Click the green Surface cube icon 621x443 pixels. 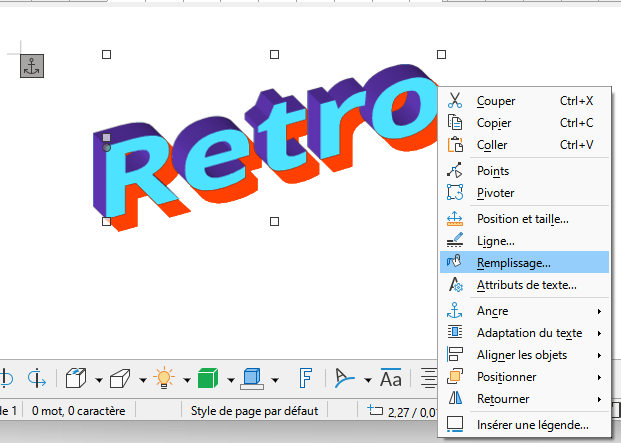pos(208,378)
